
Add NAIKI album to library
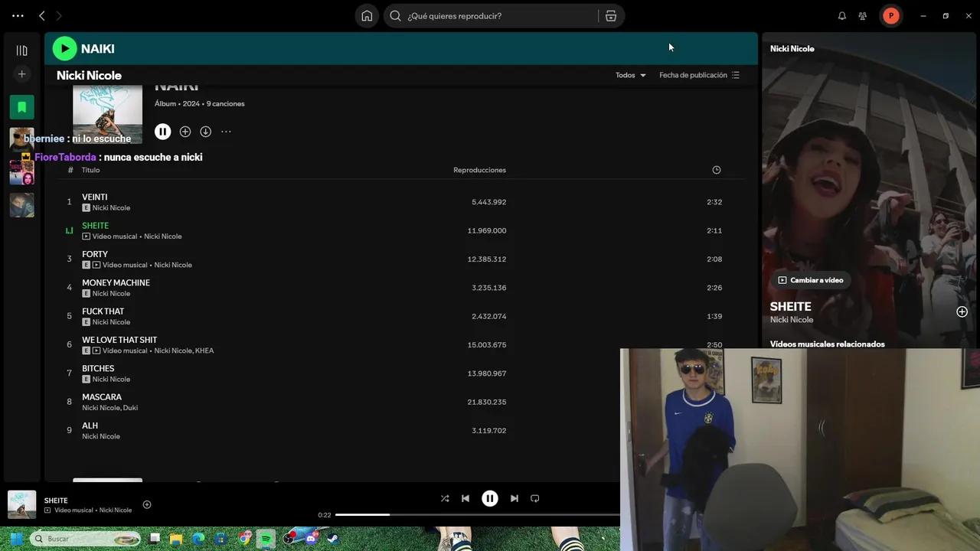(185, 132)
